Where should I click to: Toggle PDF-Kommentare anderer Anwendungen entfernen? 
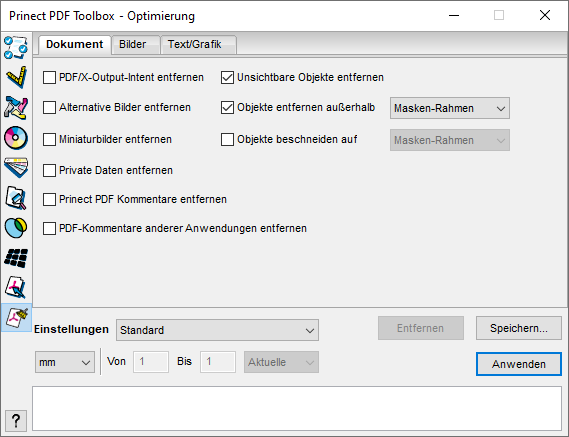[49, 229]
